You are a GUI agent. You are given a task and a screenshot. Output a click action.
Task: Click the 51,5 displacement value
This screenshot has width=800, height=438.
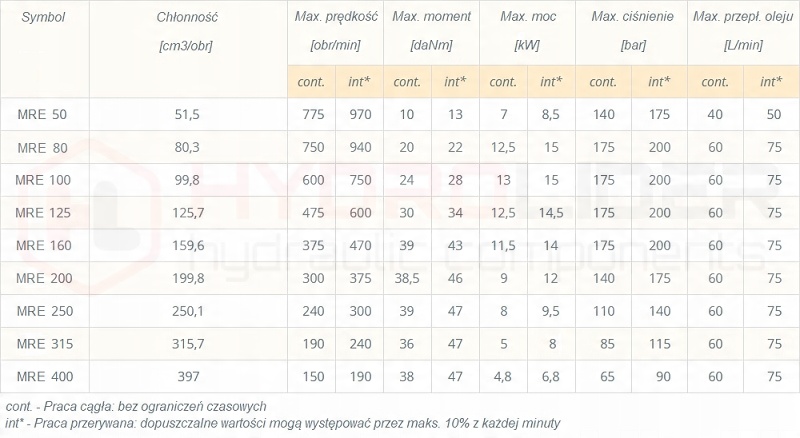tap(187, 115)
